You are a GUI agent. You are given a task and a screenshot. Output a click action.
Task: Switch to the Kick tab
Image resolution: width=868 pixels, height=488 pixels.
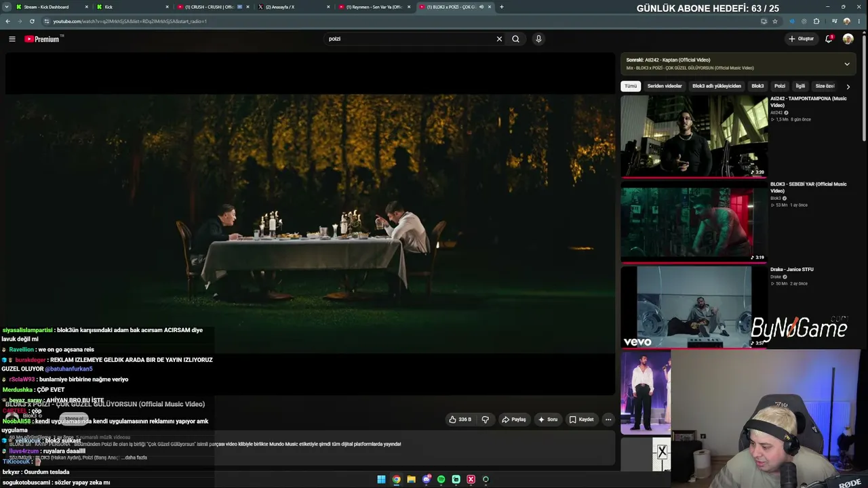133,7
